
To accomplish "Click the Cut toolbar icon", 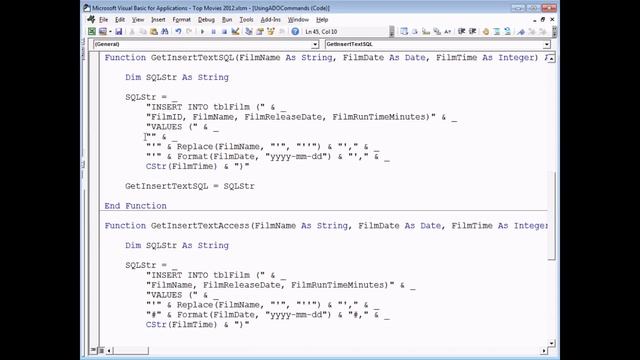I will (x=132, y=31).
